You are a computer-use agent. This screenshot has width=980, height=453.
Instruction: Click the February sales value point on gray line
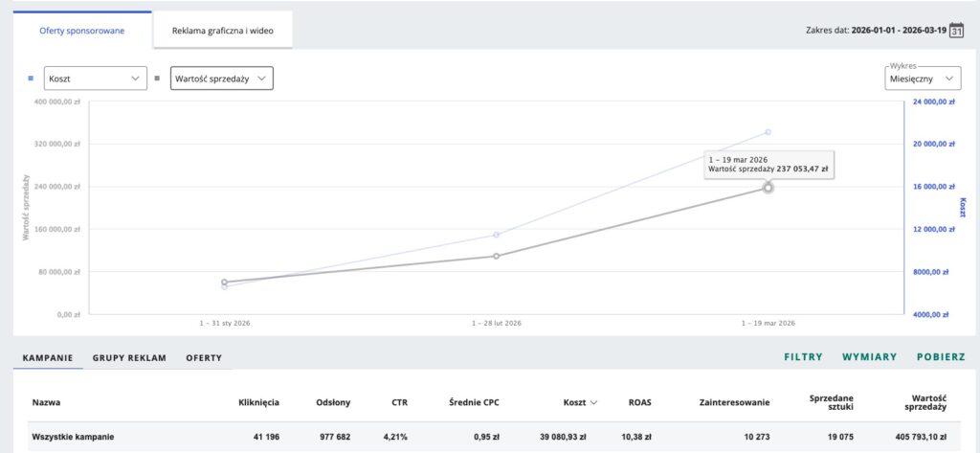(x=496, y=256)
